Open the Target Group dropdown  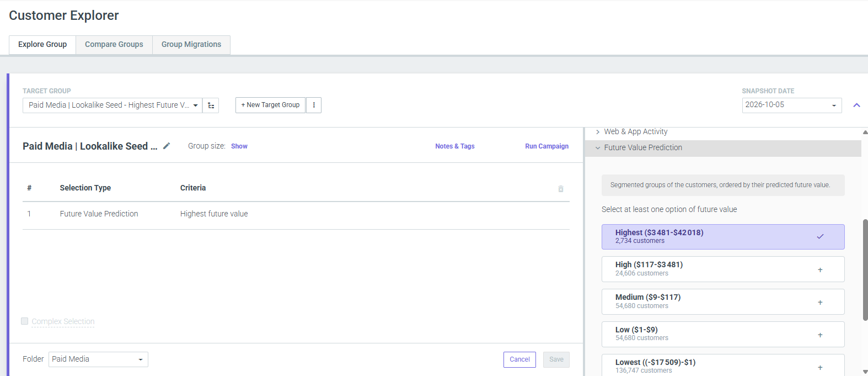(112, 105)
